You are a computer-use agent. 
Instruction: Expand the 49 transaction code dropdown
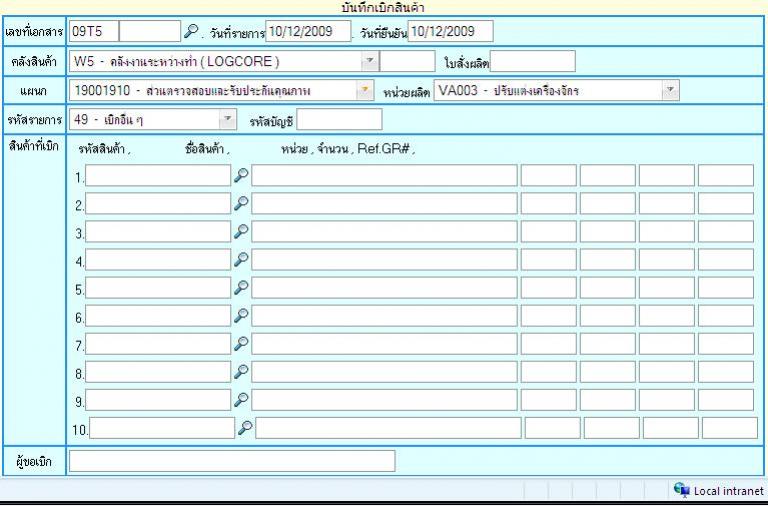227,119
